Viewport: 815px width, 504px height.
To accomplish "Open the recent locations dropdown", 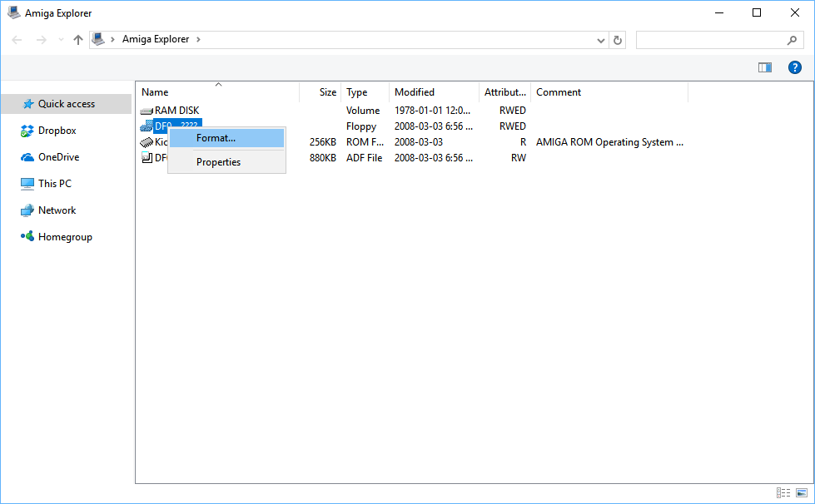I will click(61, 40).
